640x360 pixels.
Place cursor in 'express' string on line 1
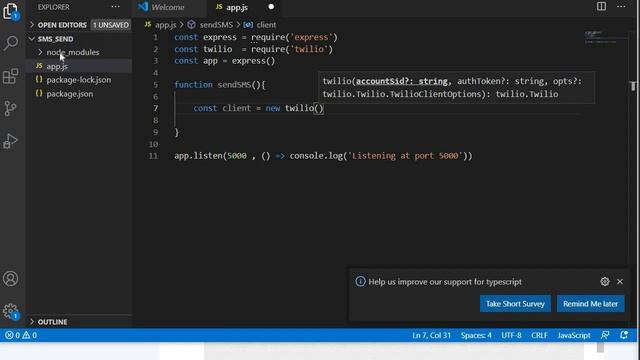tap(311, 37)
